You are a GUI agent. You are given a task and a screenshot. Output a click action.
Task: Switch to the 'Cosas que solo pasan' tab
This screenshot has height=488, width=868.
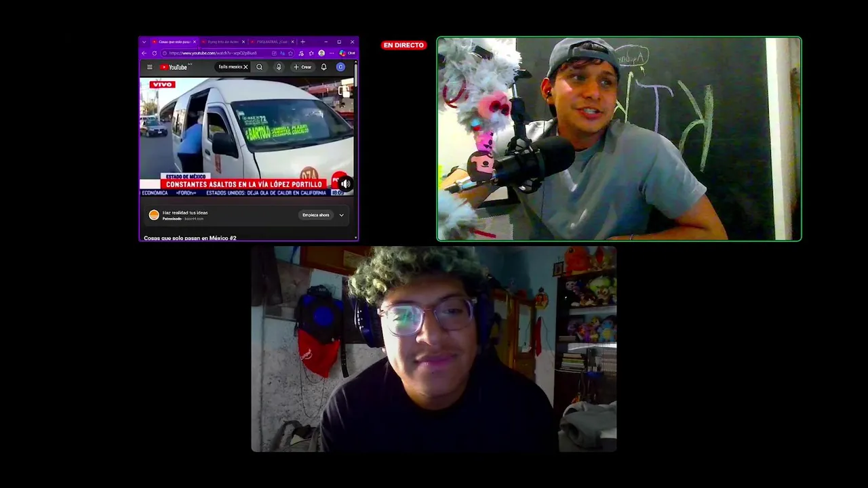tap(173, 42)
